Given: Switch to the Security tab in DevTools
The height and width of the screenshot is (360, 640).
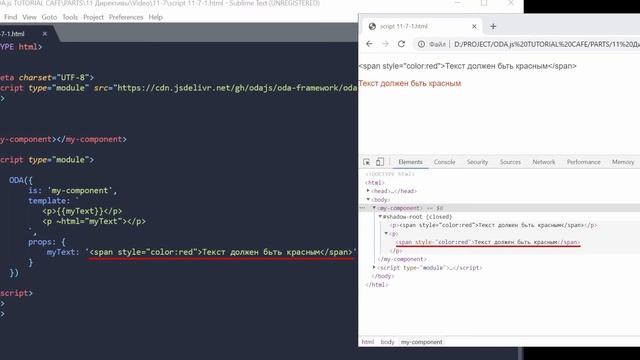Looking at the screenshot, I should (x=477, y=162).
